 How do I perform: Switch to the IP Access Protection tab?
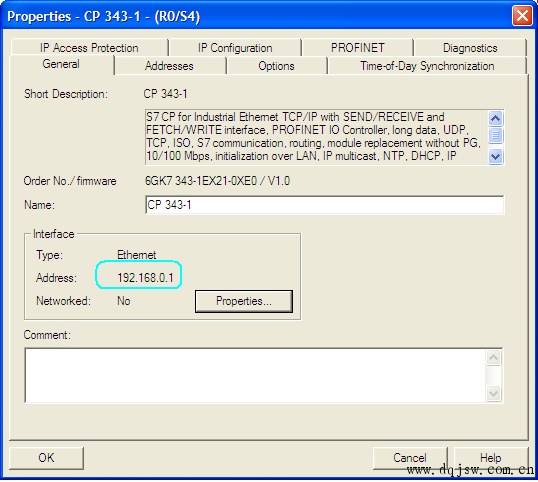(x=89, y=48)
